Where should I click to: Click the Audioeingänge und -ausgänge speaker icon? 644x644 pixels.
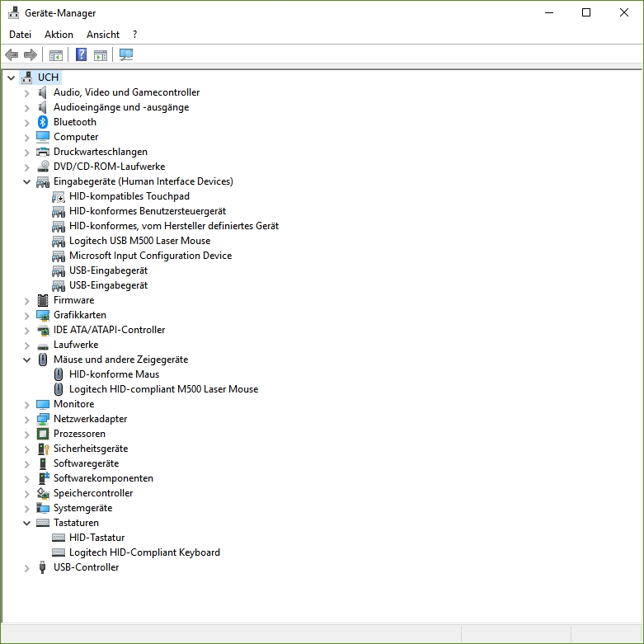[x=42, y=107]
